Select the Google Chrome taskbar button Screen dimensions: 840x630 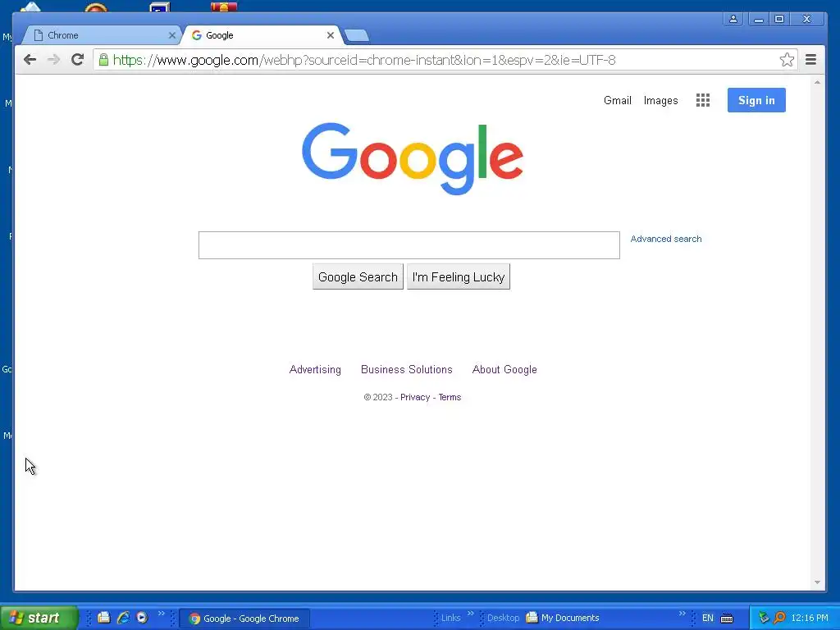coord(244,619)
